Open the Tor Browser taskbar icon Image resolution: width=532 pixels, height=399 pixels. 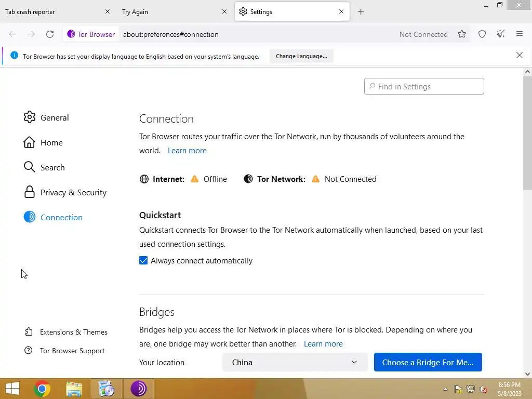click(x=138, y=389)
